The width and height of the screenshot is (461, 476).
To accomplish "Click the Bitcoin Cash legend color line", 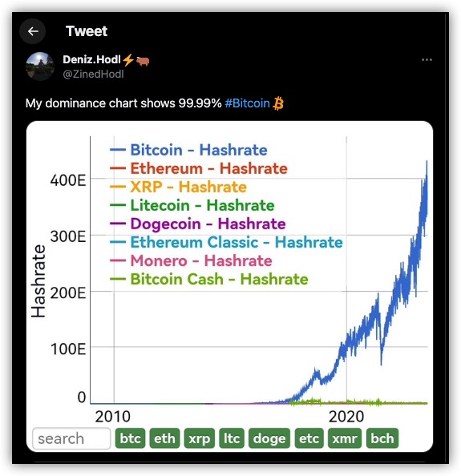I will [118, 279].
